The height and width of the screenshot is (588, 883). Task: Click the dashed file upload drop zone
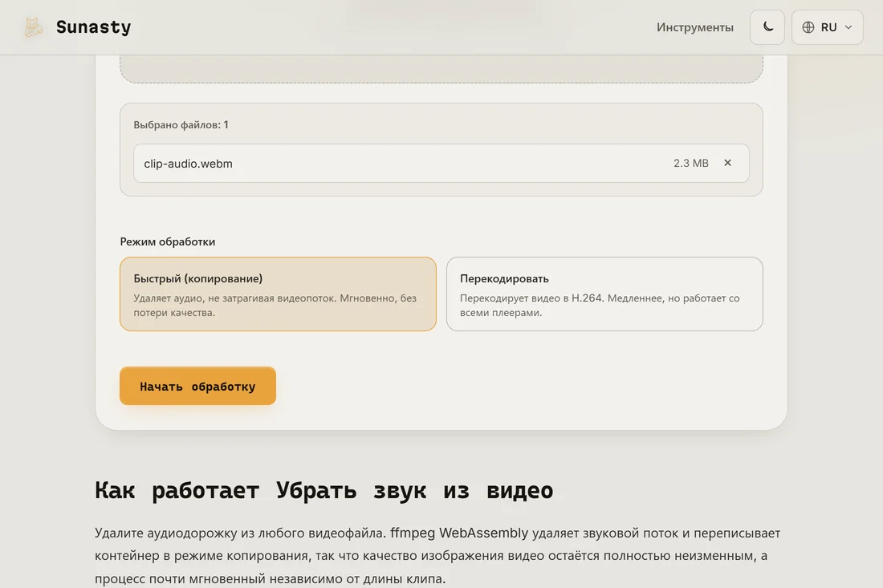(441, 69)
